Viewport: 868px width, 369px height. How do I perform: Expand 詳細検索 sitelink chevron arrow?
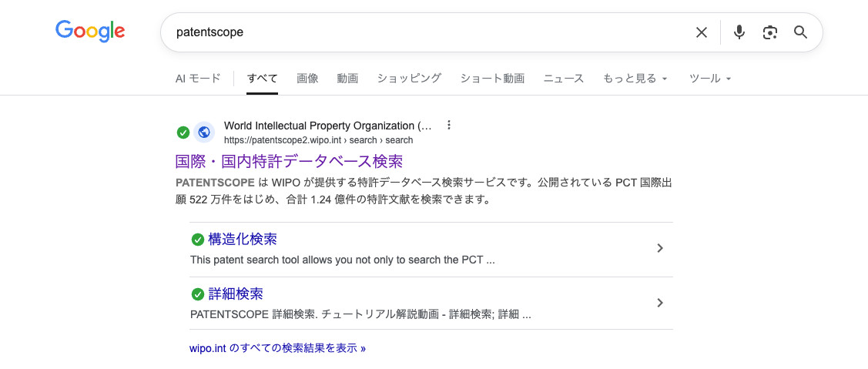pyautogui.click(x=659, y=303)
